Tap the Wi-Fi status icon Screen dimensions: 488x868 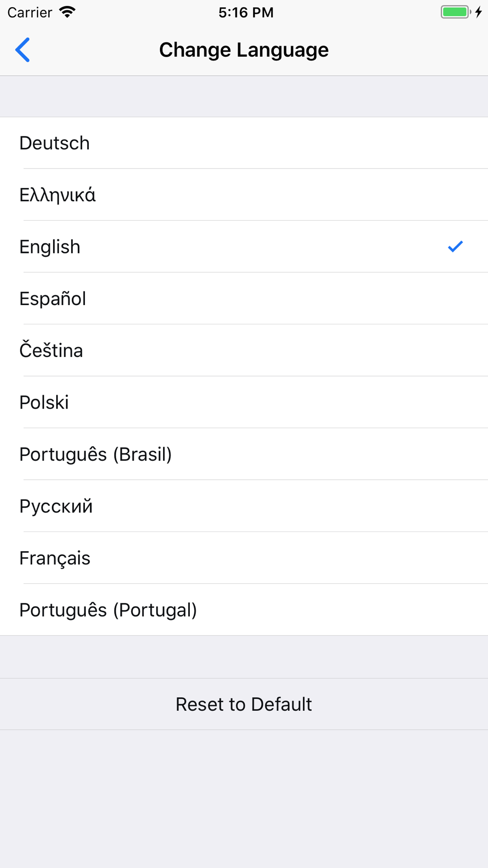coord(67,12)
